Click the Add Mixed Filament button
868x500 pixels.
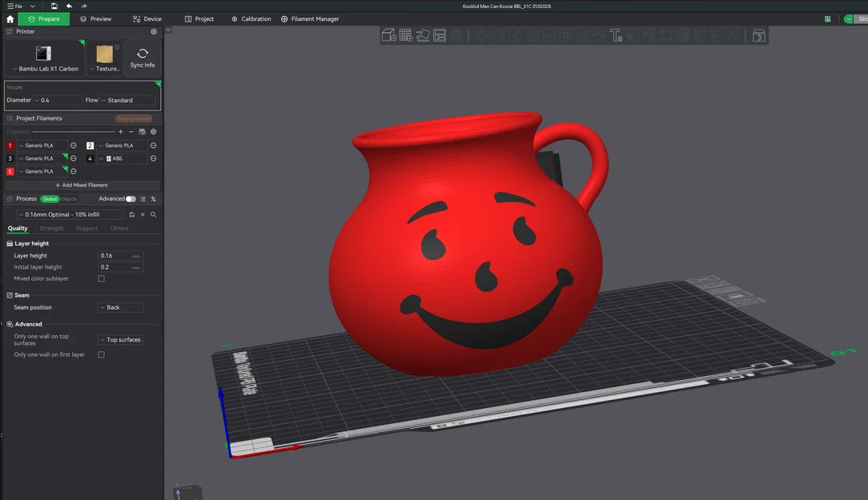click(82, 186)
